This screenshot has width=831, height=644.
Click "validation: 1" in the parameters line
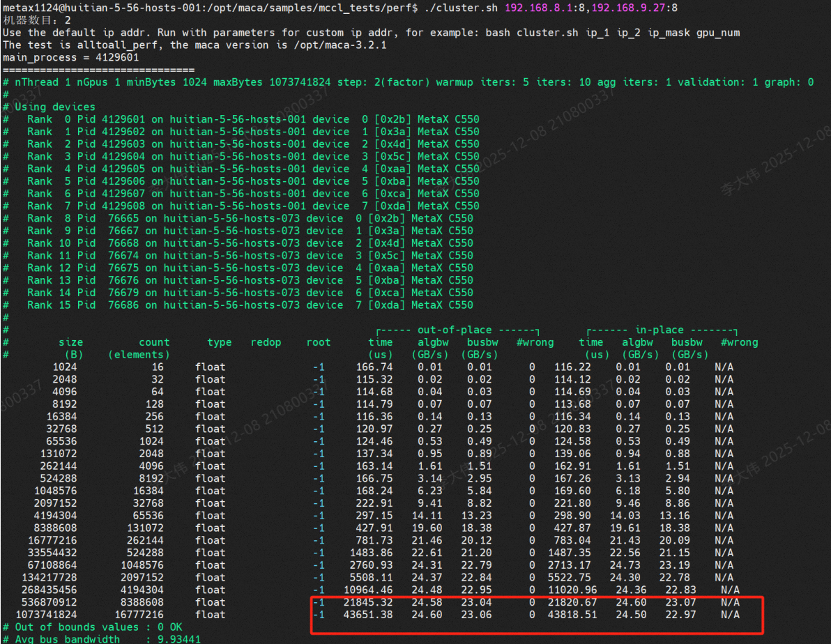718,82
